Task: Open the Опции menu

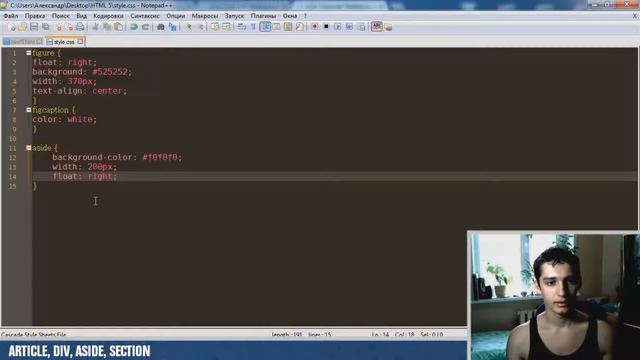Action: point(176,16)
